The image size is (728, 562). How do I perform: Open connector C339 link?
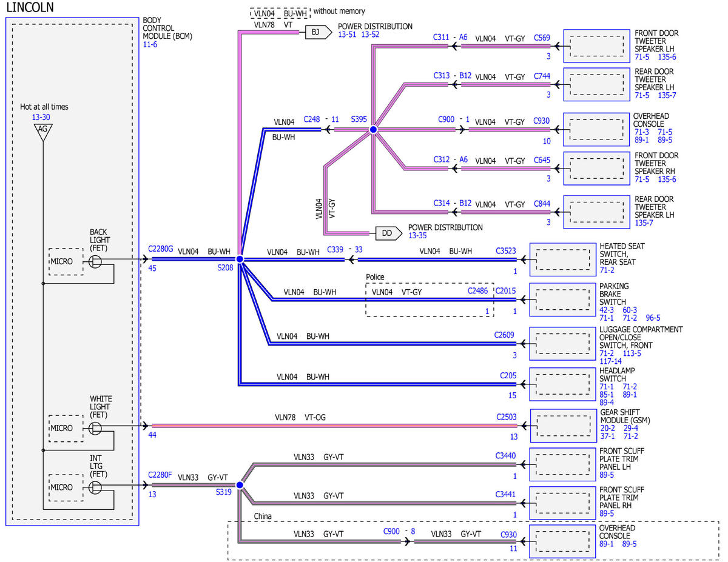335,249
